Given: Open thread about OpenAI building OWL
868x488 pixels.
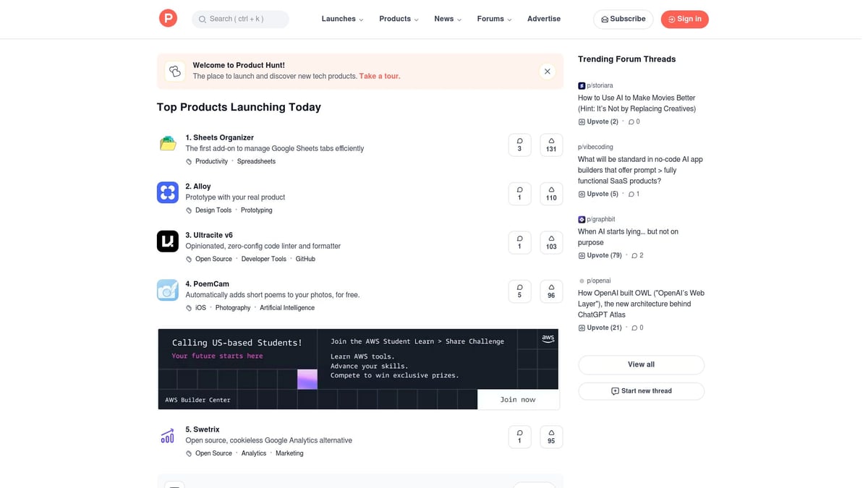Looking at the screenshot, I should click(x=641, y=304).
